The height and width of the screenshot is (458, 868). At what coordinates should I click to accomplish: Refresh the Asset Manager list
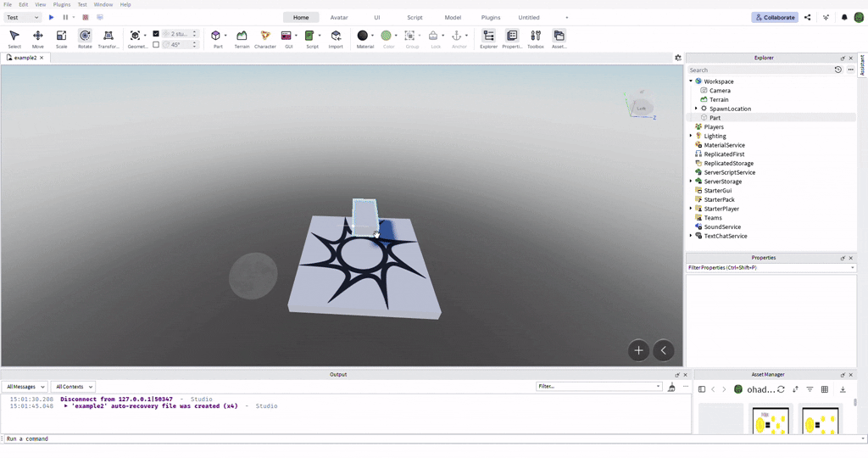[781, 389]
